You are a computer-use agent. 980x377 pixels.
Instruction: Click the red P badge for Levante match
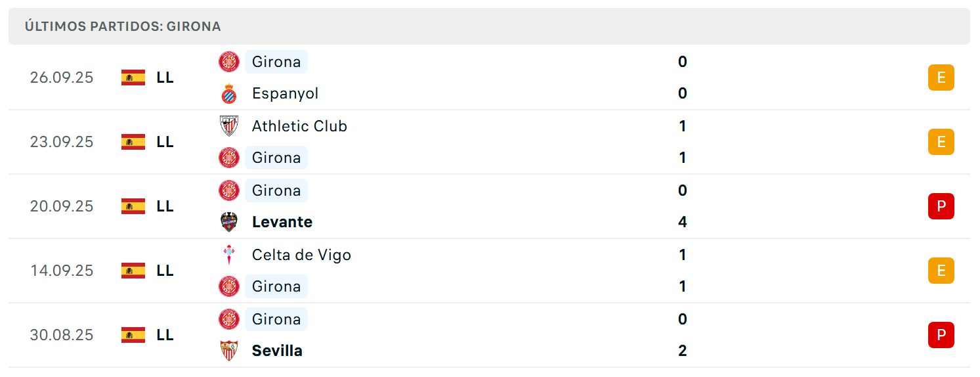point(941,206)
